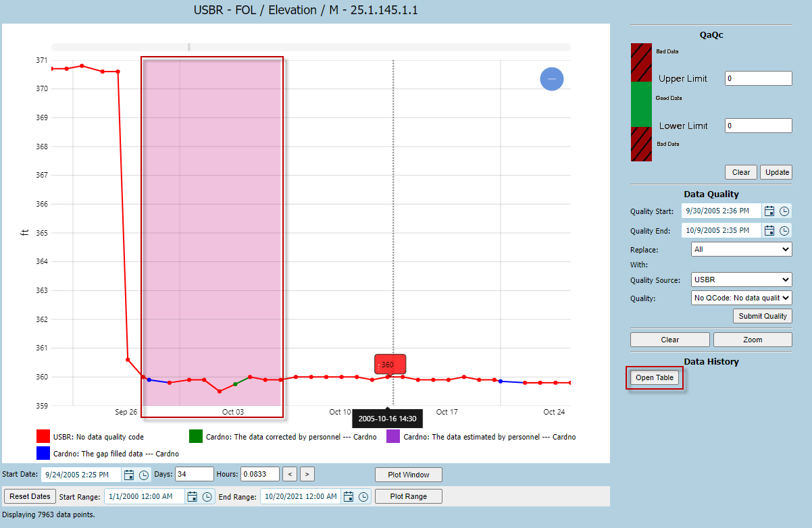This screenshot has width=812, height=528.
Task: Click the 'Oct 17' x-axis label
Action: coord(447,412)
